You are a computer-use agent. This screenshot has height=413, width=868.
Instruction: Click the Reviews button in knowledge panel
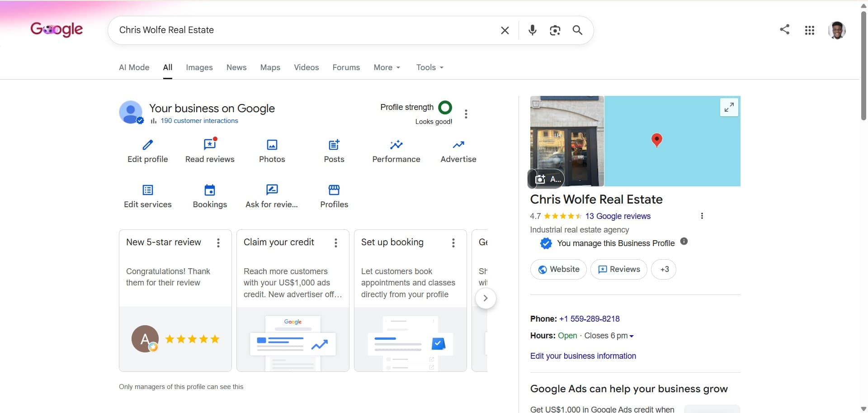click(x=619, y=269)
